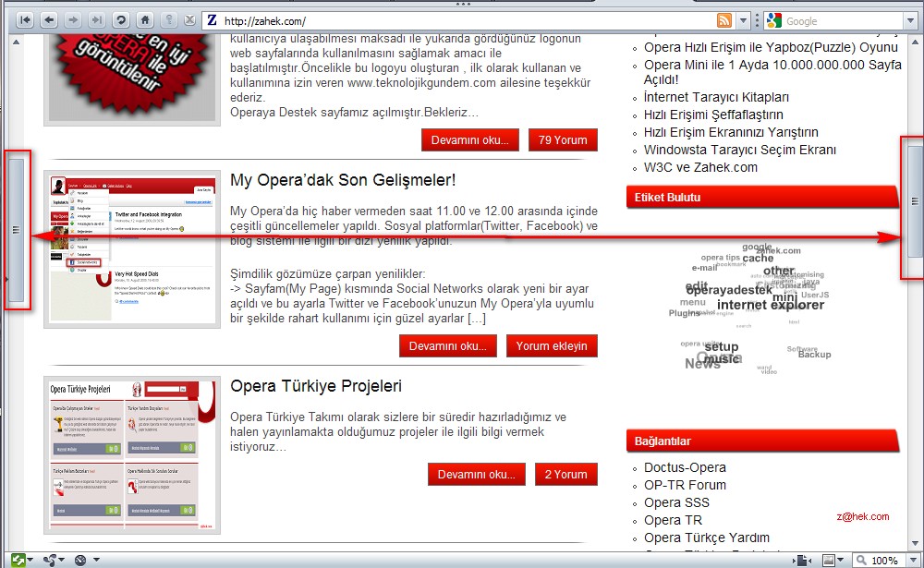Click the Opera Turbo status bar icon
The height and width of the screenshot is (568, 924).
click(80, 560)
